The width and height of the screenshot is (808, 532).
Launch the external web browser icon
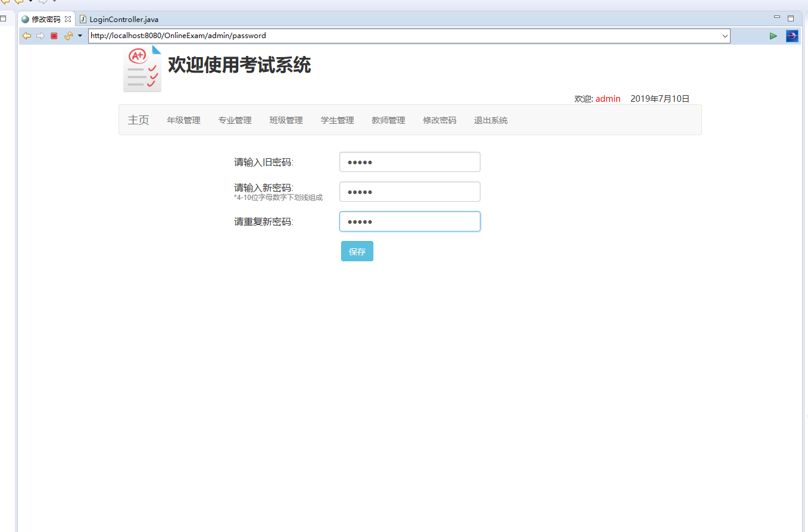pyautogui.click(x=792, y=36)
